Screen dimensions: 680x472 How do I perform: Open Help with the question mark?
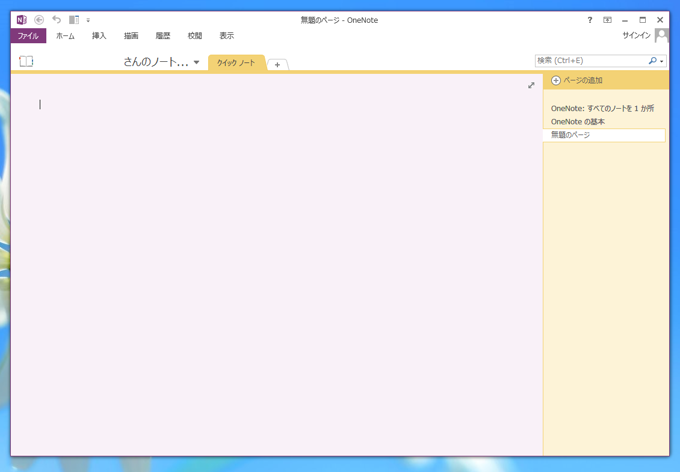point(590,20)
